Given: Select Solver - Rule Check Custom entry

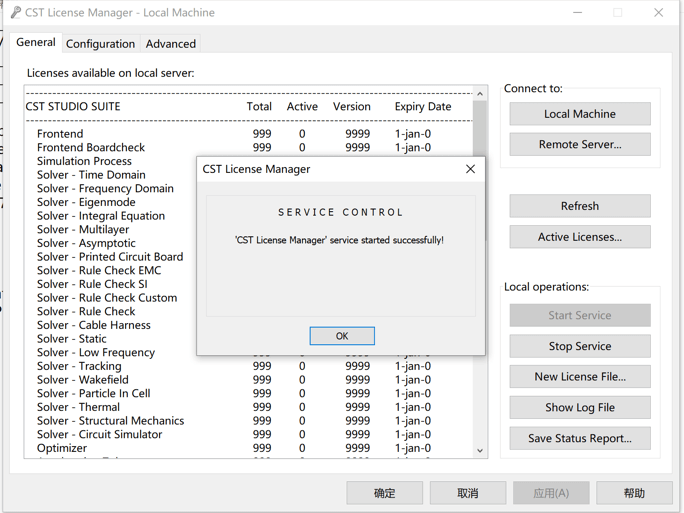Looking at the screenshot, I should (x=107, y=298).
